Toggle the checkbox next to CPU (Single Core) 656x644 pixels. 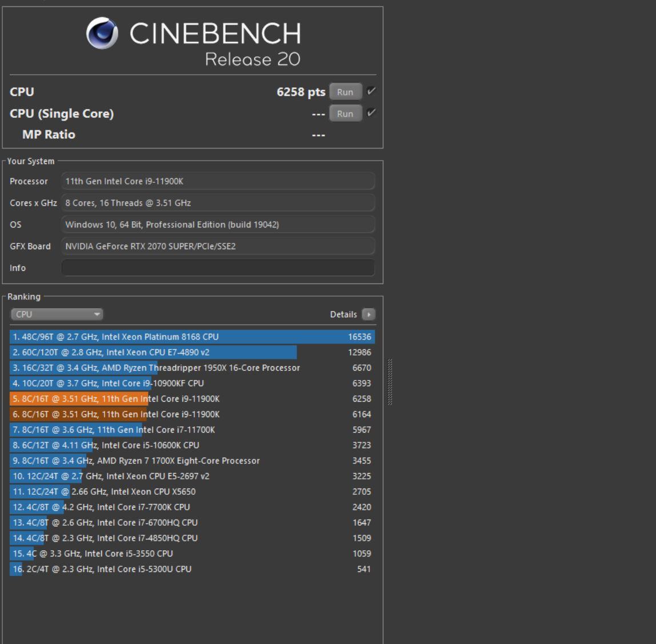click(x=371, y=113)
